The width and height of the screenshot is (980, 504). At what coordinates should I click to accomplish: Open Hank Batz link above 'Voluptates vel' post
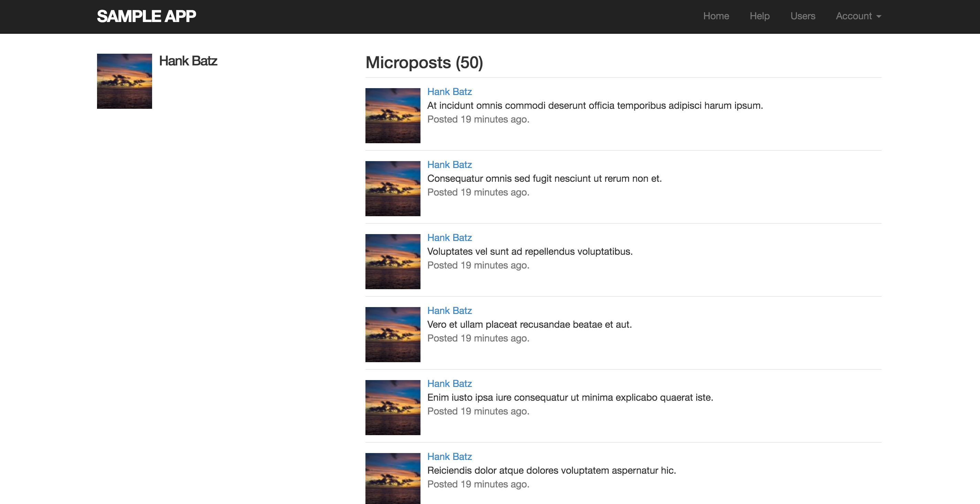[449, 238]
